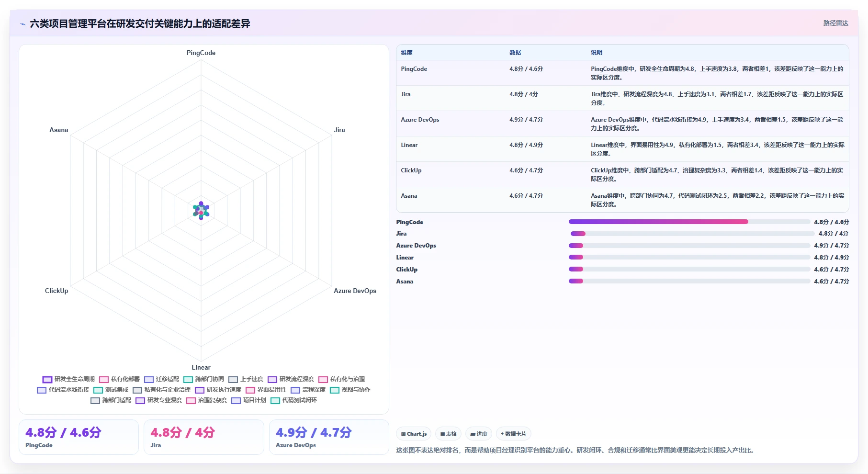
Task: Toggle the 测试集成 legend item
Action: 111,390
